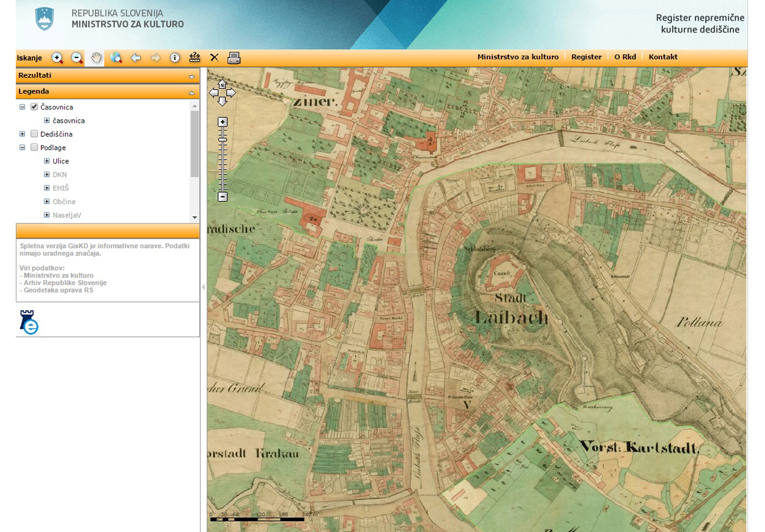Select the zoom out magnifier tool

pyautogui.click(x=76, y=58)
